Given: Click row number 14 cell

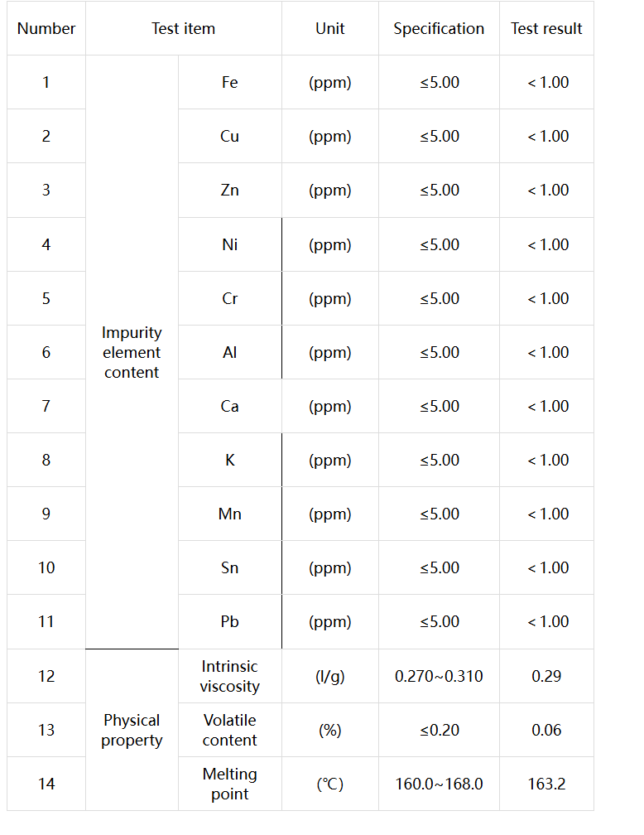Looking at the screenshot, I should point(46,784).
